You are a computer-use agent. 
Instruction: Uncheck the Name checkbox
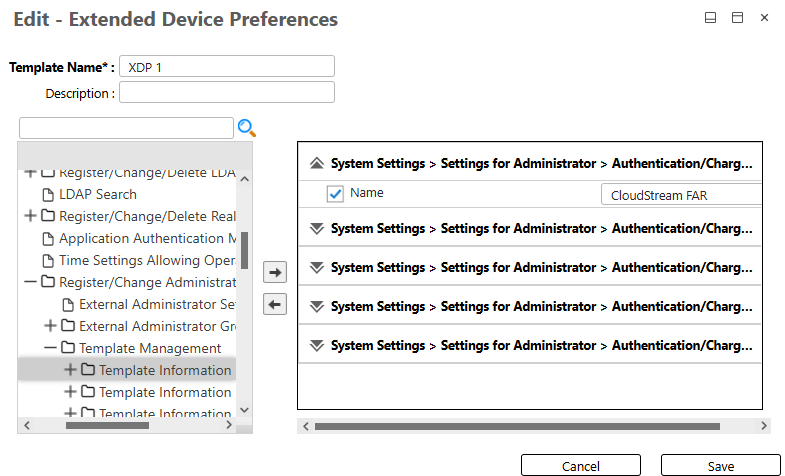[x=336, y=194]
